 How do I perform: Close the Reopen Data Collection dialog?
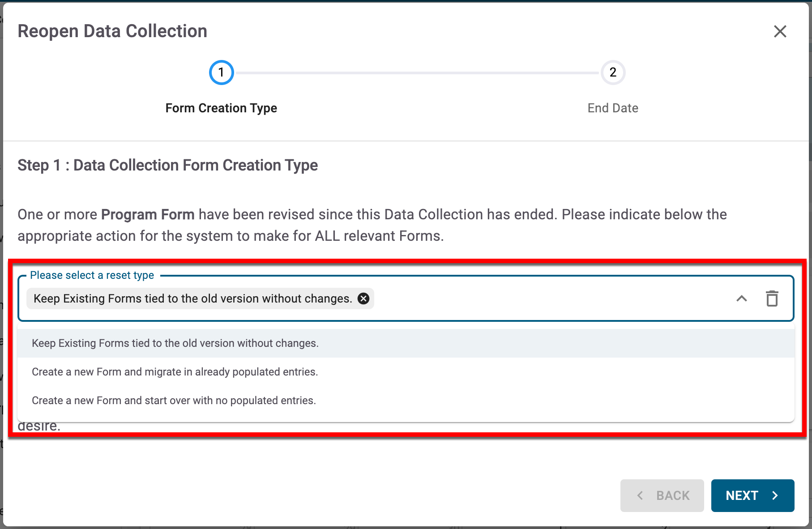point(780,31)
